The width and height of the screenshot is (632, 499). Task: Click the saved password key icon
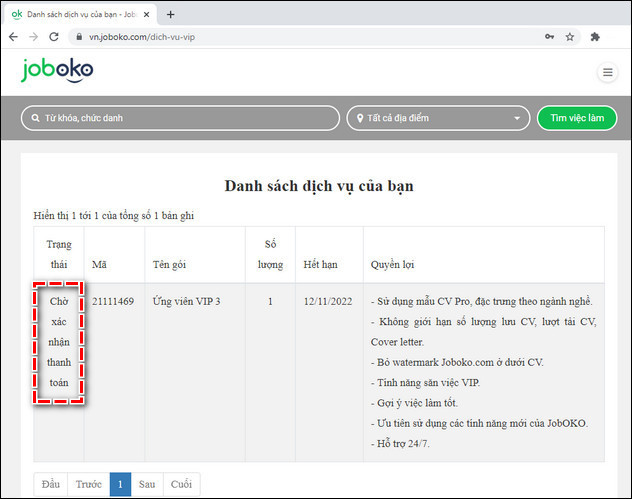(x=549, y=36)
